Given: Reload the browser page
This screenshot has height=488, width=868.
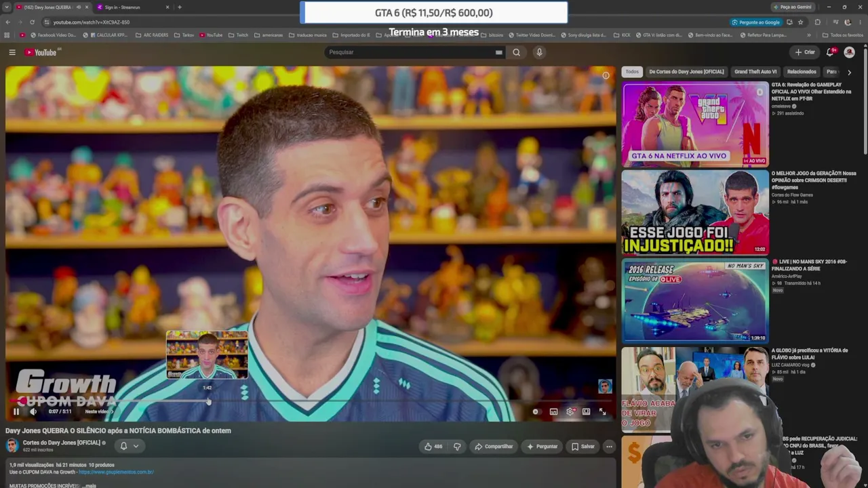Looking at the screenshot, I should [x=32, y=22].
